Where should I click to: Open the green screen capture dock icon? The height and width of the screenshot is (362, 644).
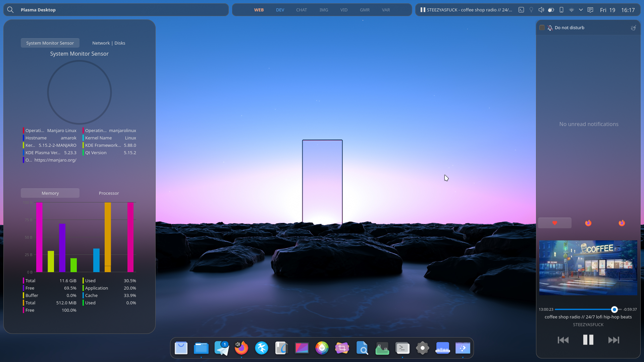tap(382, 348)
